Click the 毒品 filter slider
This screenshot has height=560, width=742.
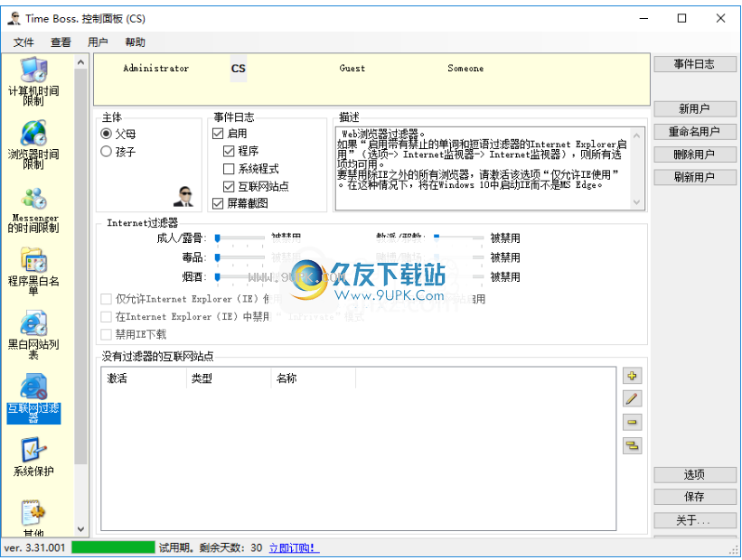240,257
